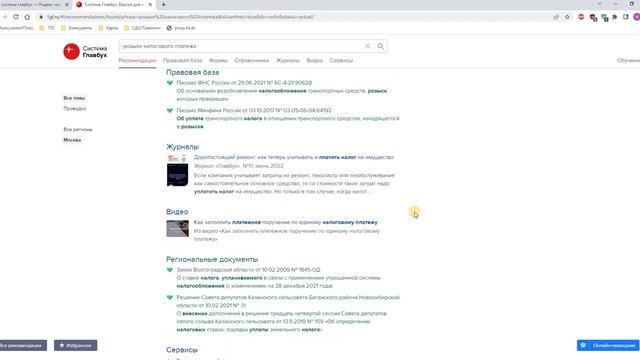This screenshot has width=640, height=360.
Task: Close the Яндекс search browser tab
Action: (67, 4)
